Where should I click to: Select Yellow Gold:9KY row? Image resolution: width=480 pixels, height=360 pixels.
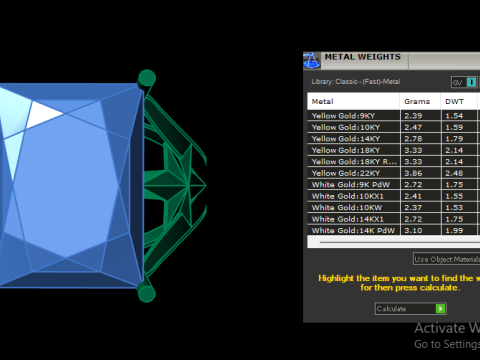click(393, 116)
